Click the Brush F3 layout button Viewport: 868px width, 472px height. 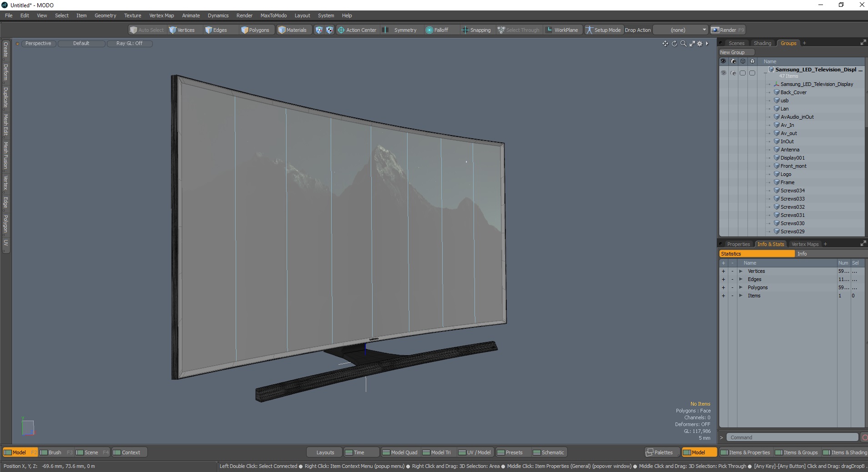coord(56,452)
